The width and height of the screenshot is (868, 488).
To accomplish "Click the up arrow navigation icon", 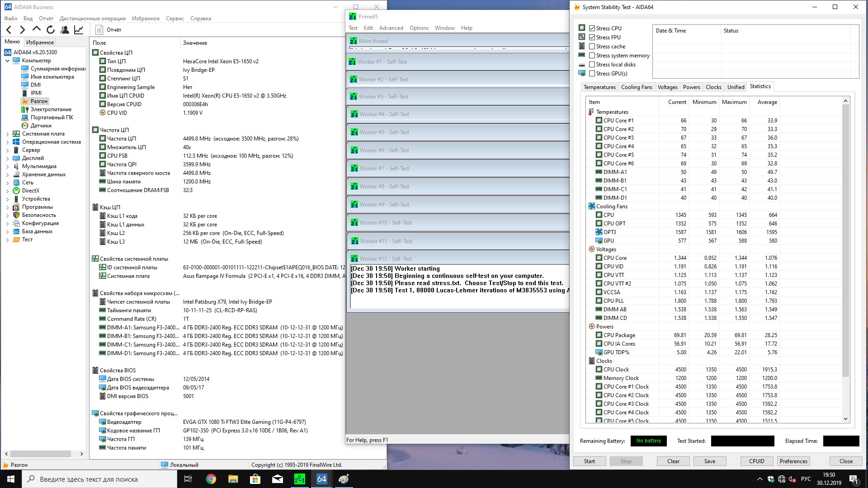I will click(37, 29).
